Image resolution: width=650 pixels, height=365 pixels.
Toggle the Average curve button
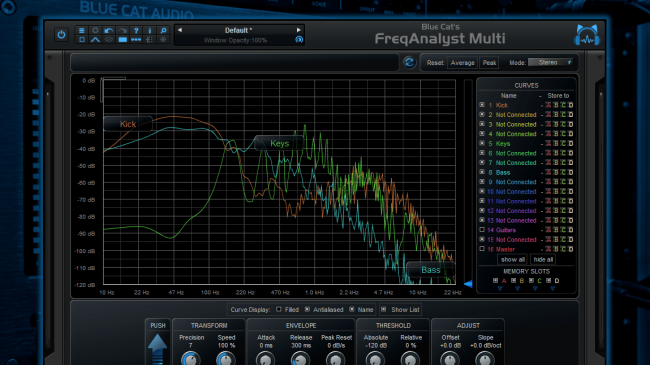[x=463, y=63]
